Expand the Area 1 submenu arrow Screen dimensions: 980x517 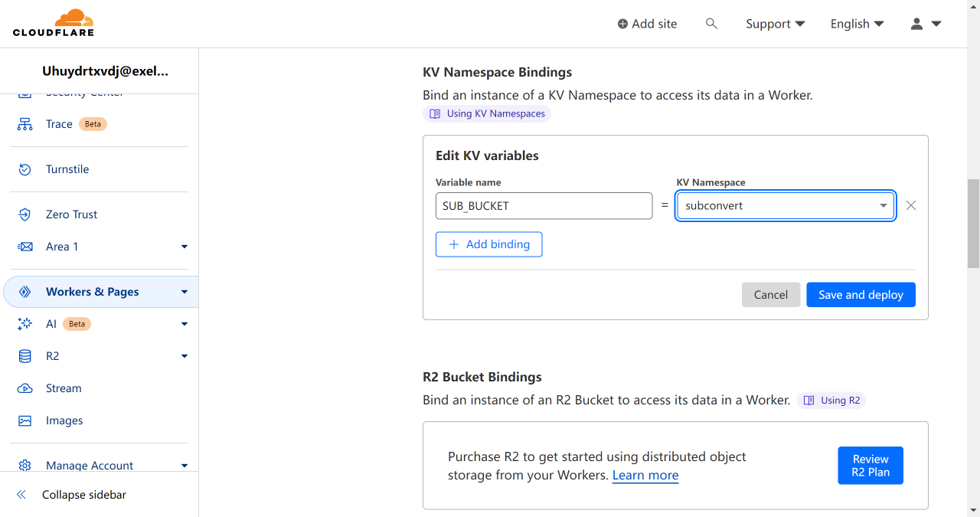pos(185,247)
